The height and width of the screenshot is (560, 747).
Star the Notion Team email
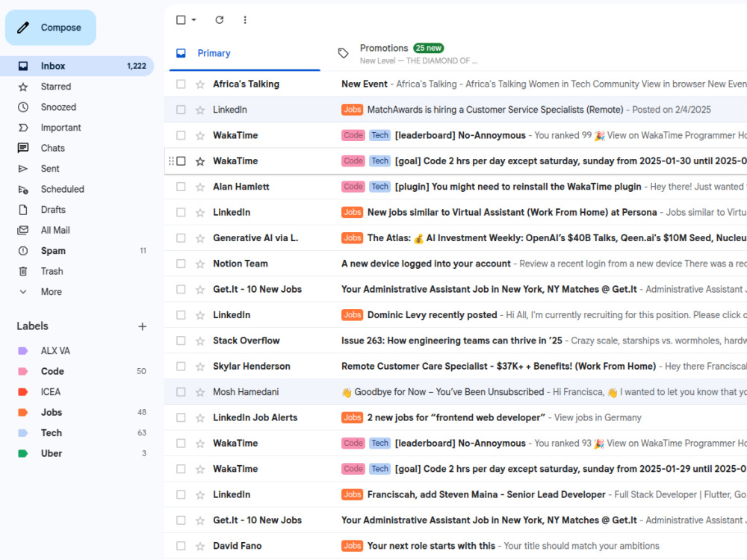pyautogui.click(x=200, y=264)
